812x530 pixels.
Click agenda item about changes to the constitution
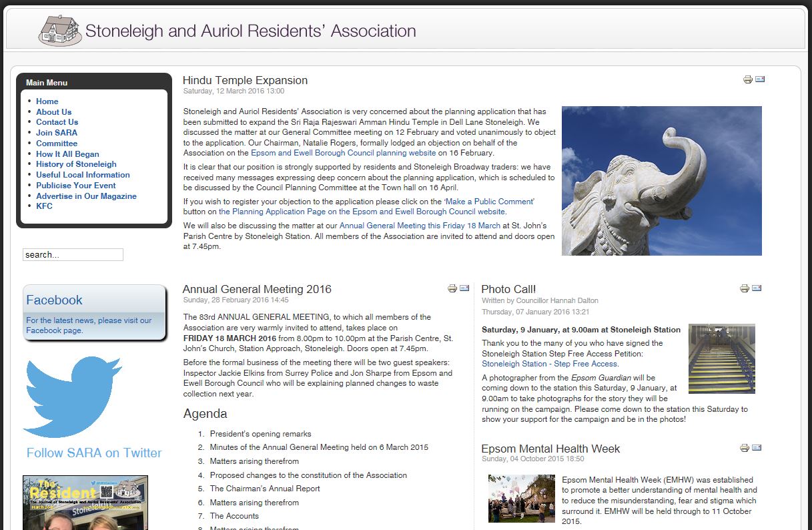308,475
